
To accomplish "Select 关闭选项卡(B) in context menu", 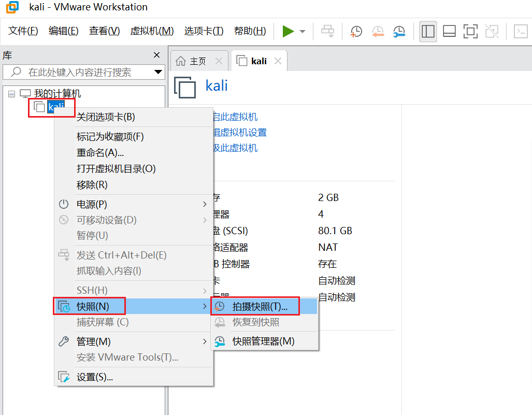I will 106,117.
